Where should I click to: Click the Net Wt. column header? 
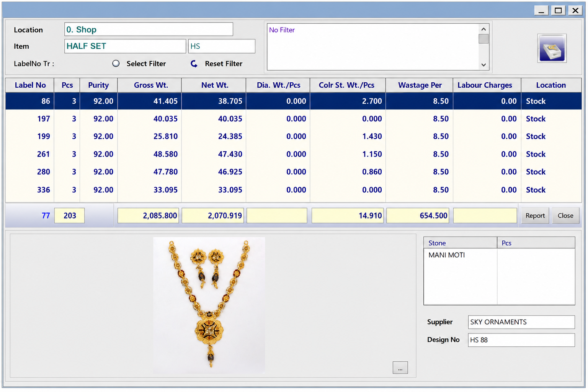214,85
